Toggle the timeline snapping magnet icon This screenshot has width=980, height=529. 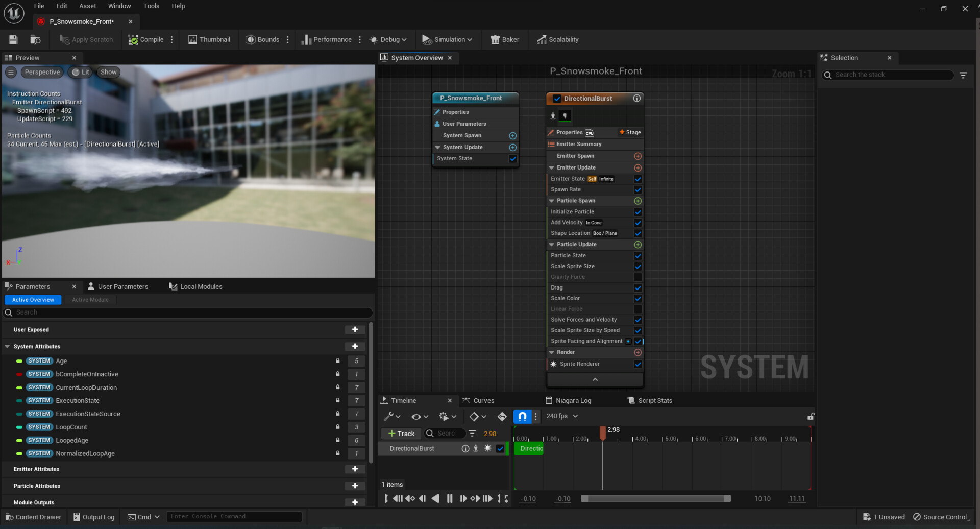[x=522, y=416]
